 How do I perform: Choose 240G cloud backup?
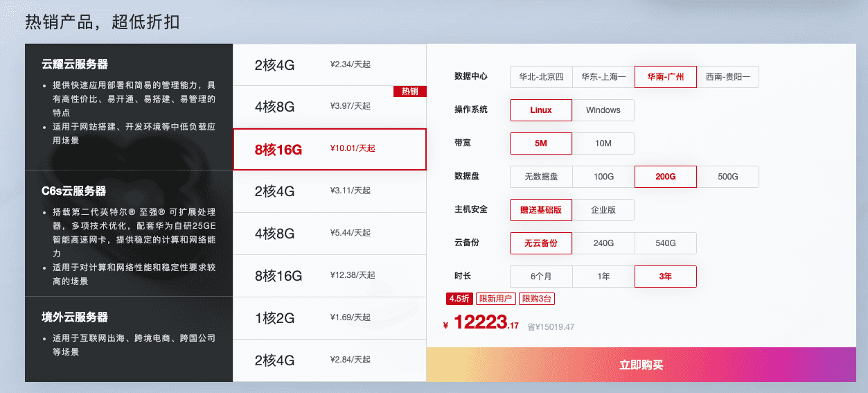point(603,243)
